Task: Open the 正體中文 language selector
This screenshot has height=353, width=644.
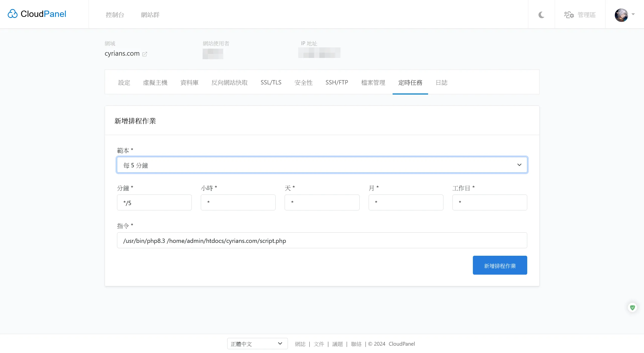Action: [257, 344]
